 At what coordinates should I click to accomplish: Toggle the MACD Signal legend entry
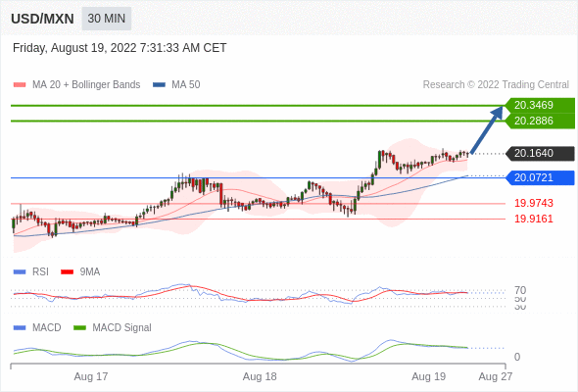pos(113,328)
